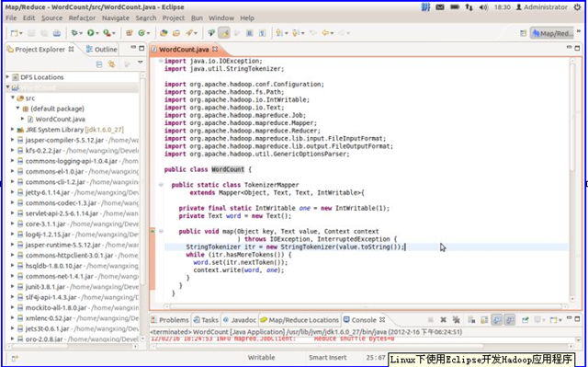Click the Open Type toolbar icon
The image size is (588, 367).
tap(164, 33)
